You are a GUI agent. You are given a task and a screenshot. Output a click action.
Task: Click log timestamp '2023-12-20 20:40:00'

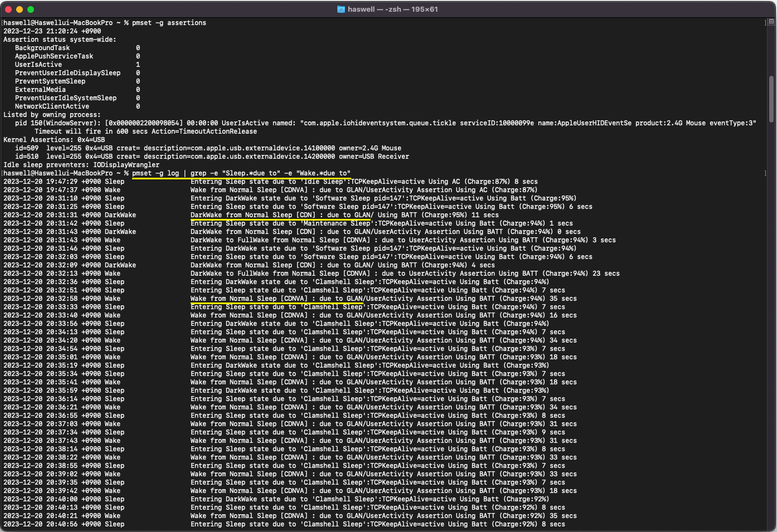tap(41, 499)
